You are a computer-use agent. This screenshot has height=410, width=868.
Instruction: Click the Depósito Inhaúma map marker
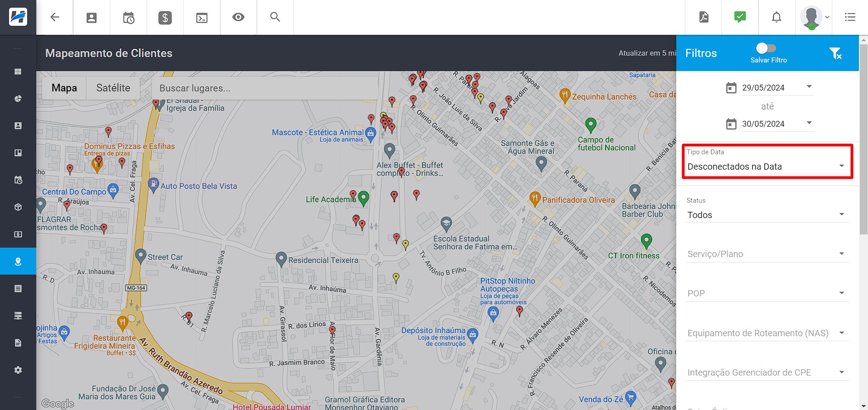[x=473, y=335]
